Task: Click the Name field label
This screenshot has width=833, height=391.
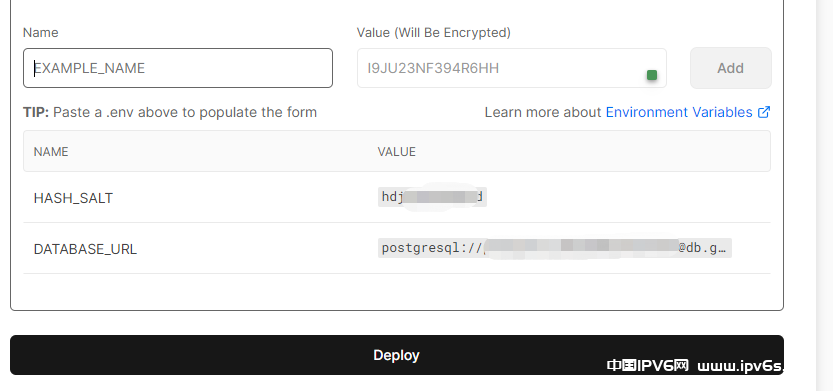Action: (40, 32)
